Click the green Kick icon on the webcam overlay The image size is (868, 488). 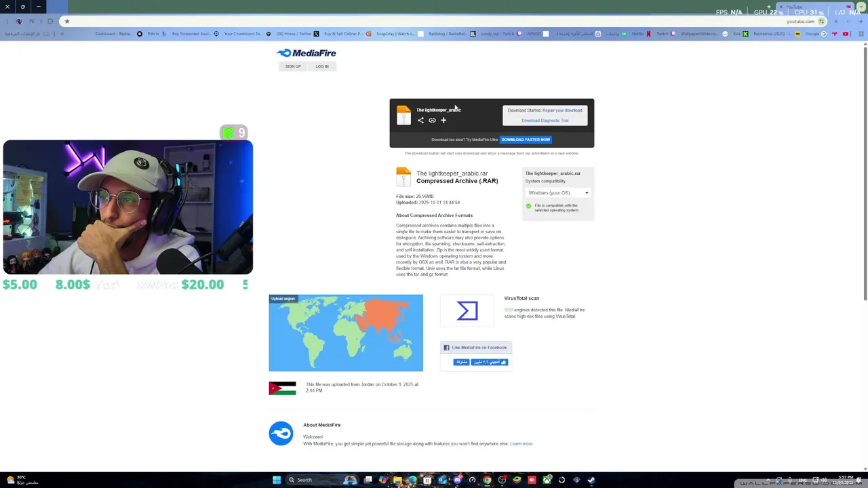pyautogui.click(x=229, y=133)
